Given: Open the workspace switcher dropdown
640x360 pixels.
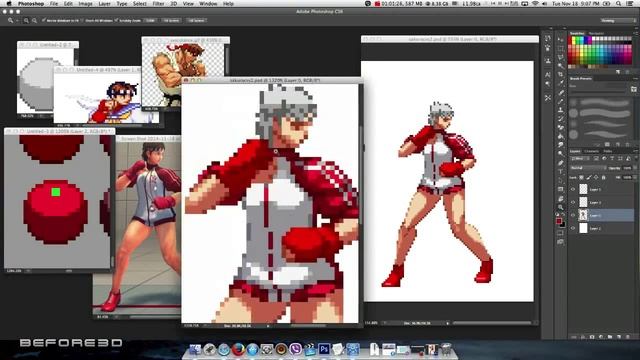Looking at the screenshot, I should 618,20.
